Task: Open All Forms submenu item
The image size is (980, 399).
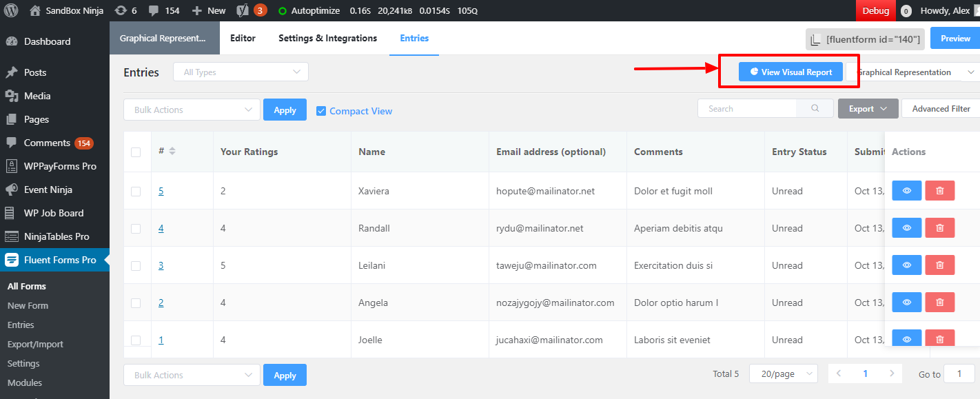Action: [27, 286]
